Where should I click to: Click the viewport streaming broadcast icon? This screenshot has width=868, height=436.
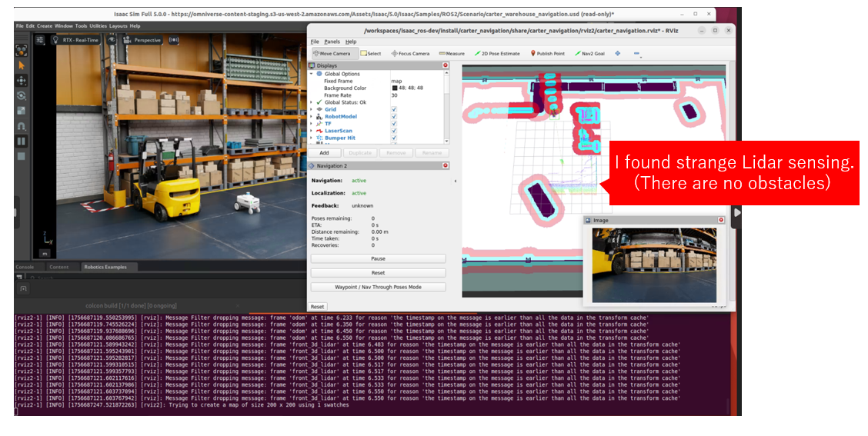(x=174, y=40)
